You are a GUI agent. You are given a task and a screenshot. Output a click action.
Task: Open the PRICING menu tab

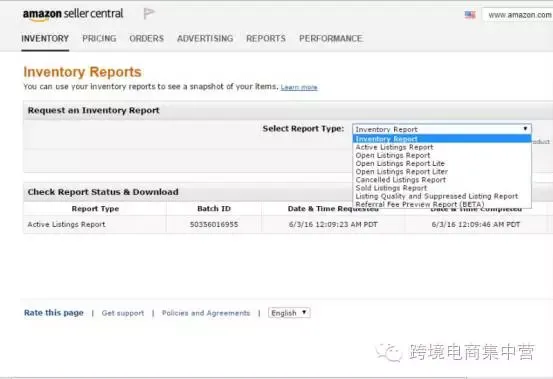coord(99,38)
